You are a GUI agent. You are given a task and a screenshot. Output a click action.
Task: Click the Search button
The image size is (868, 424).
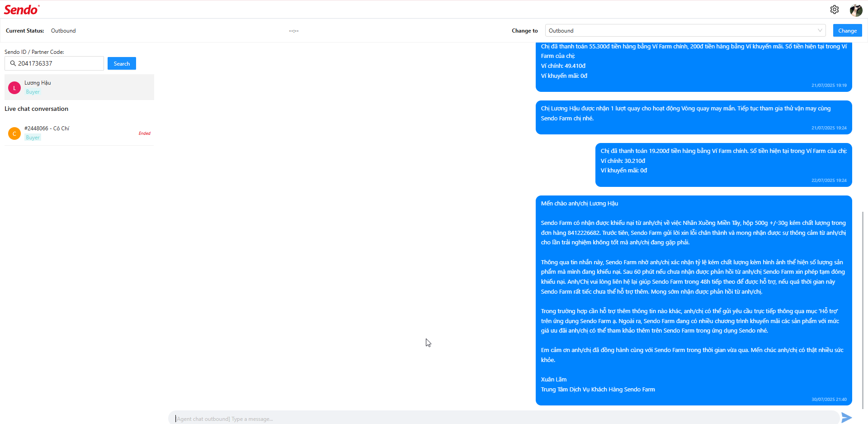click(x=122, y=63)
